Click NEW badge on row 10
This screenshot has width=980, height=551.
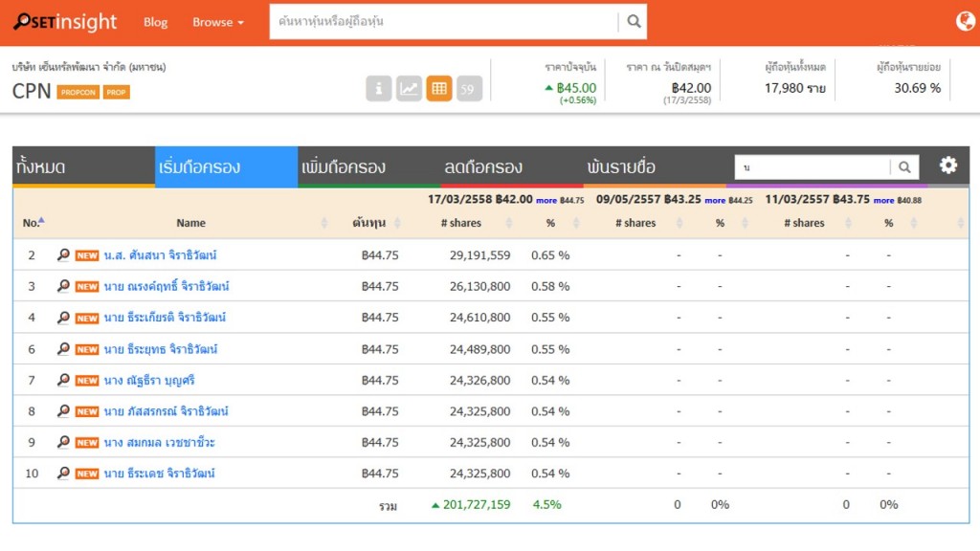click(87, 474)
